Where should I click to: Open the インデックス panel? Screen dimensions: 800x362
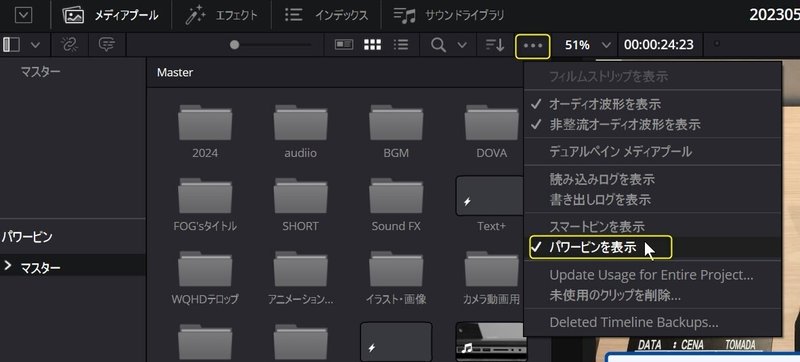tap(326, 15)
